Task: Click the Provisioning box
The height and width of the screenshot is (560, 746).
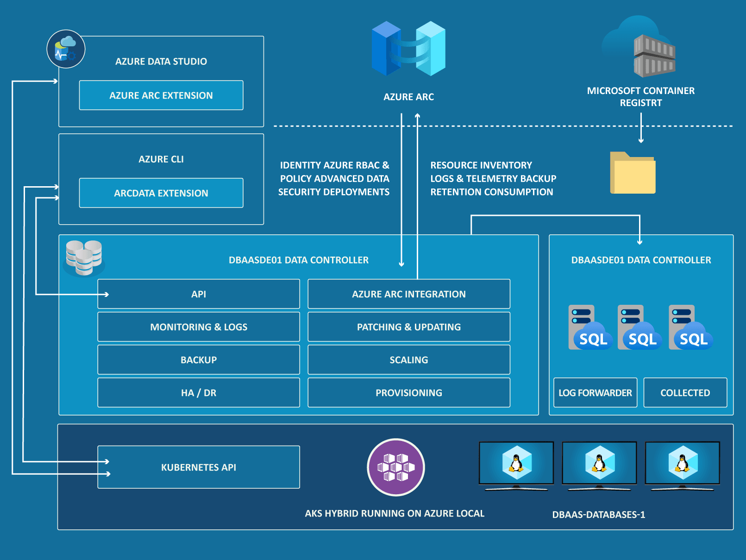Action: 409,393
